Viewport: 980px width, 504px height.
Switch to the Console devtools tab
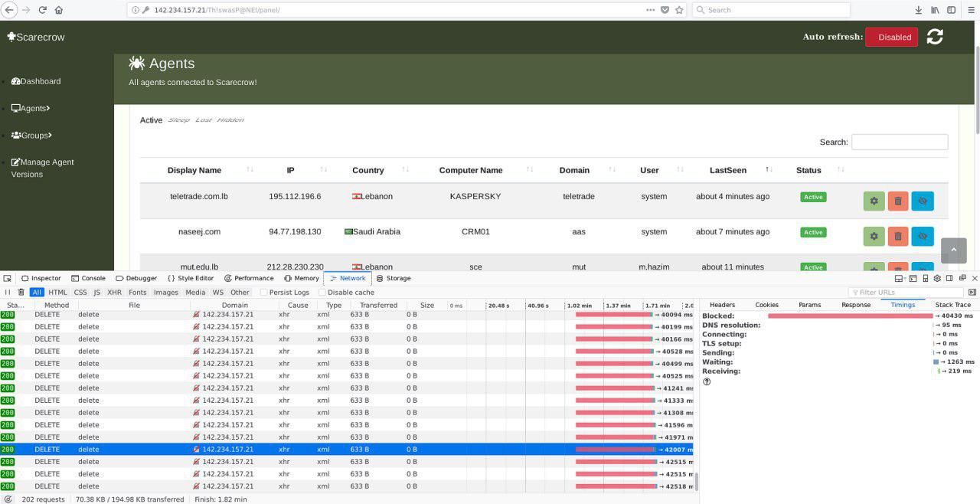88,278
